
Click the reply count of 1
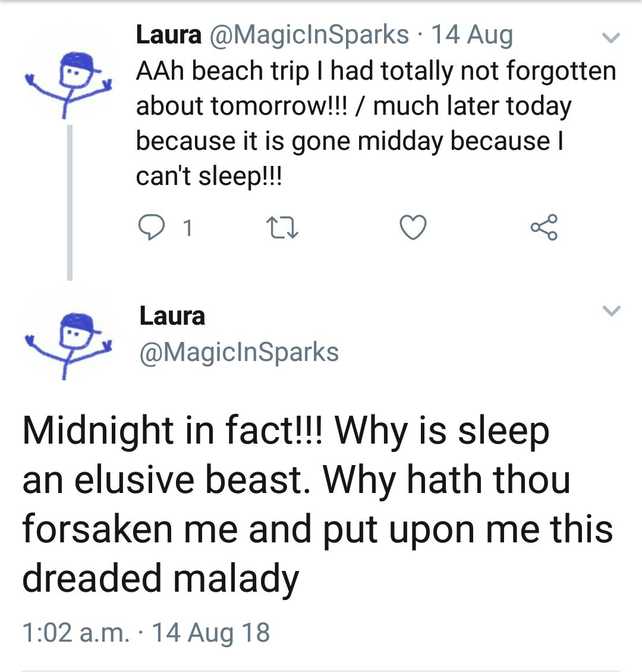tap(187, 228)
